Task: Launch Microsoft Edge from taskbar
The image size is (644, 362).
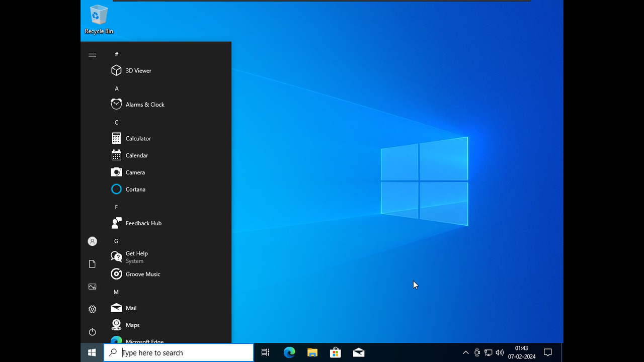Action: 289,352
